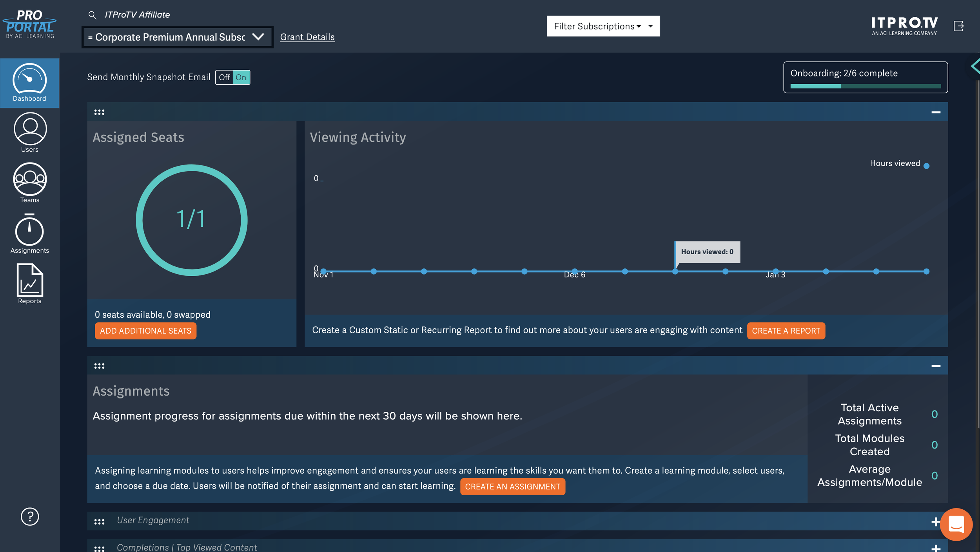The width and height of the screenshot is (980, 552).
Task: Switch monthly snapshot email Off
Action: pos(224,77)
